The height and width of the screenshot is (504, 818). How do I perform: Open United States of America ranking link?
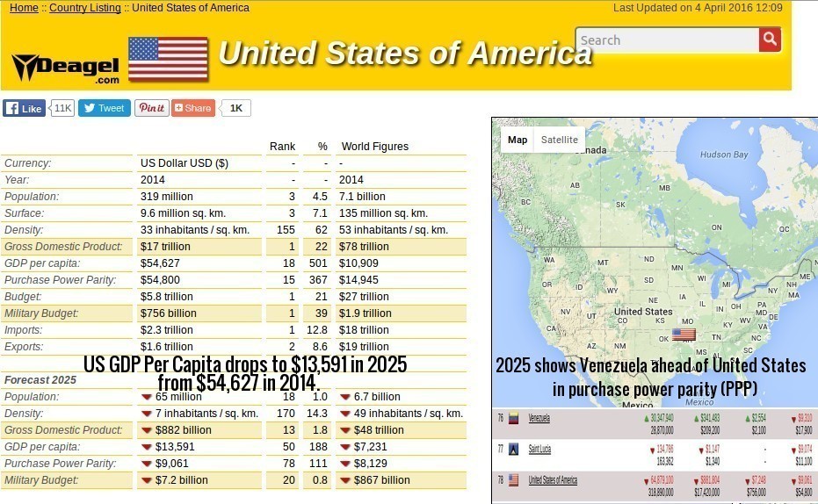tap(553, 480)
